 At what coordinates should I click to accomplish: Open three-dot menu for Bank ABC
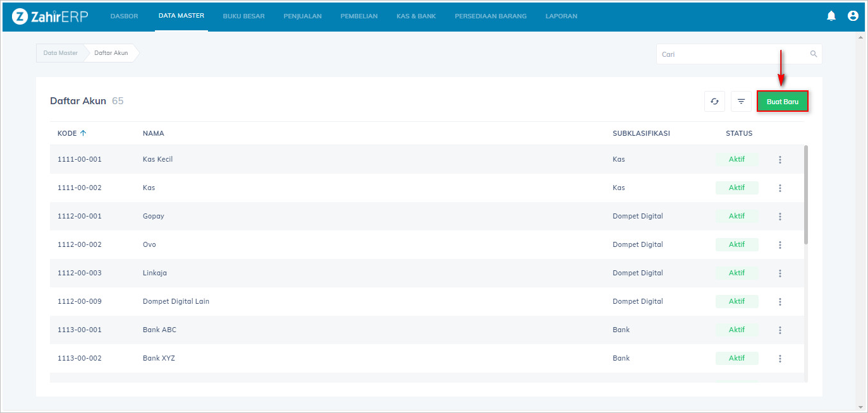coord(780,330)
